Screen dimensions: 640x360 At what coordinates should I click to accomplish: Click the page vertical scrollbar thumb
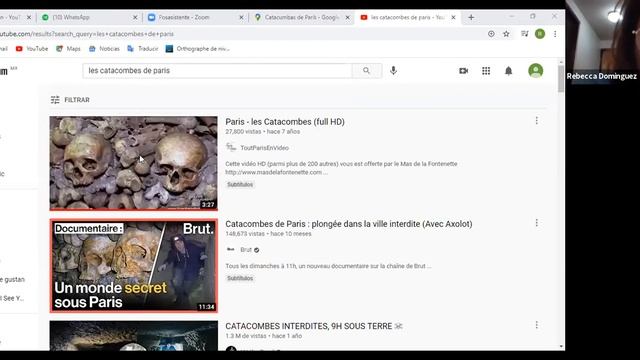tap(561, 78)
